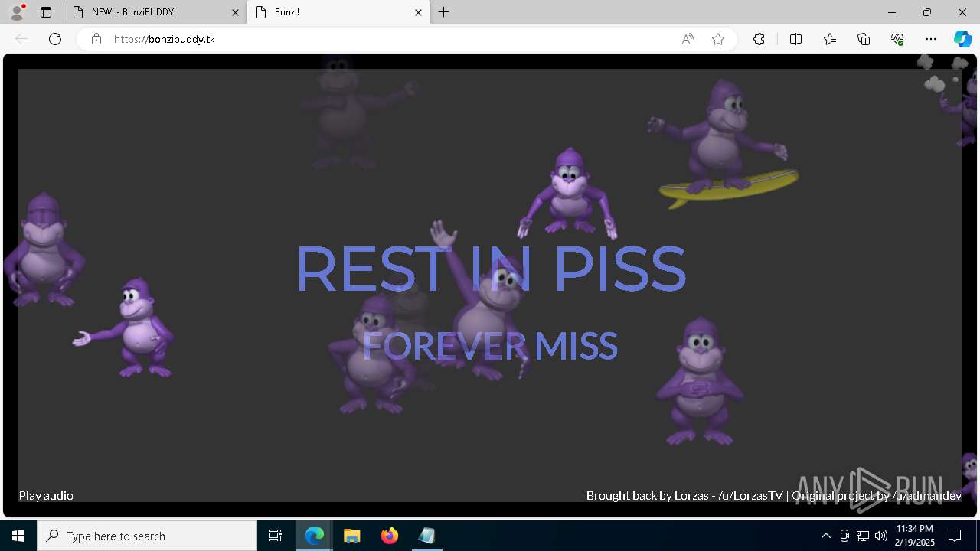Close the Bonzi! tab
The width and height of the screenshot is (980, 551).
pos(418,12)
